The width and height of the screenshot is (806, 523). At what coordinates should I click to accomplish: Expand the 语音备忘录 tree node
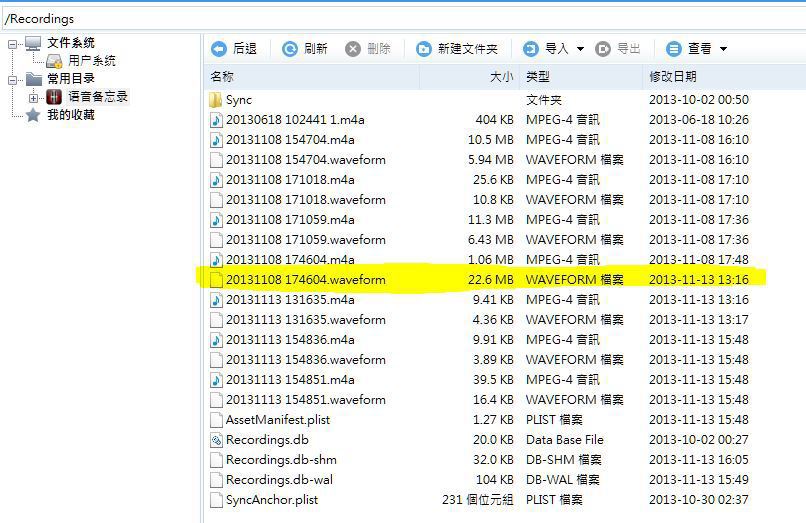33,98
